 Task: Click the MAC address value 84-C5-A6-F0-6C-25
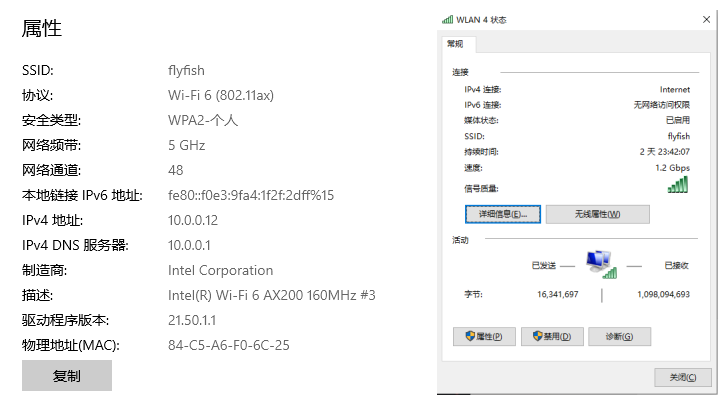[229, 346]
